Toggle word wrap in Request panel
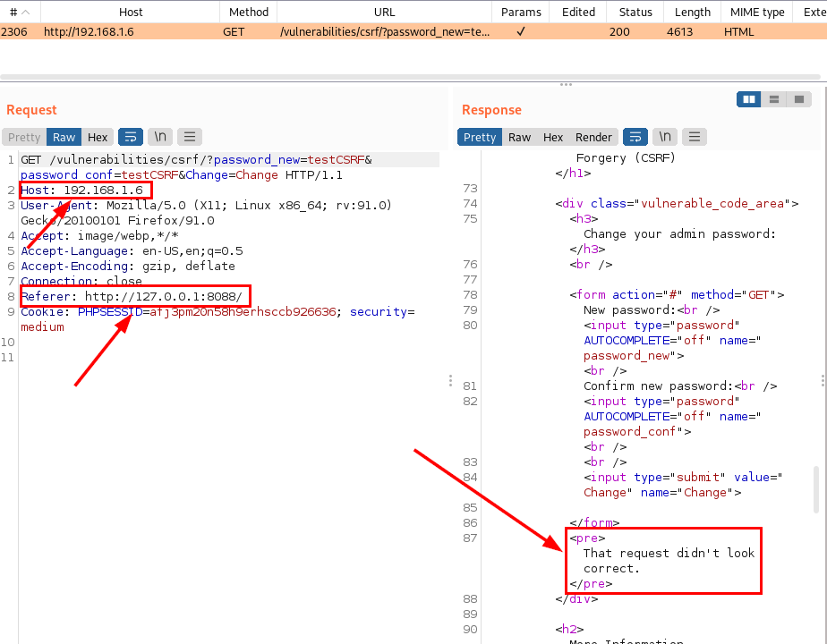827x644 pixels. (131, 137)
